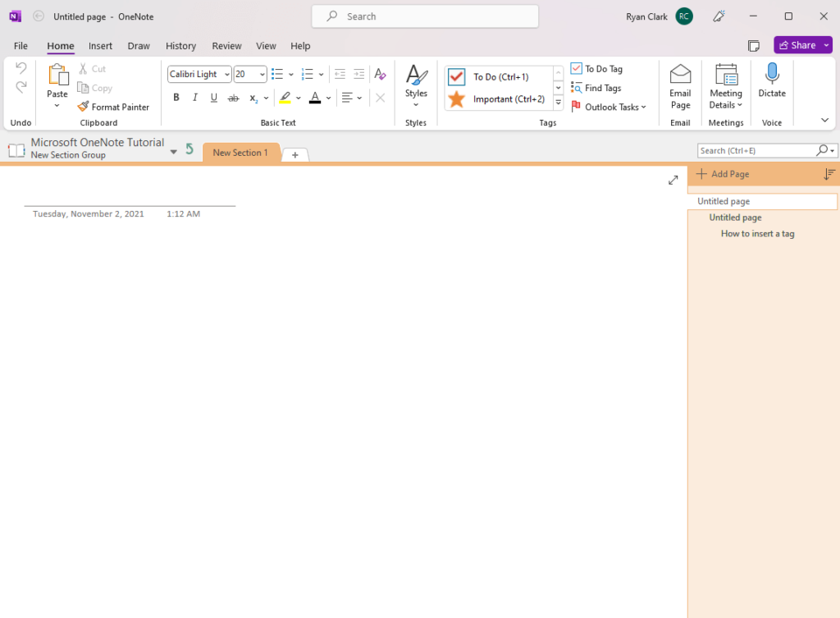Open the sticky notes feed icon
The width and height of the screenshot is (840, 618).
tap(753, 46)
